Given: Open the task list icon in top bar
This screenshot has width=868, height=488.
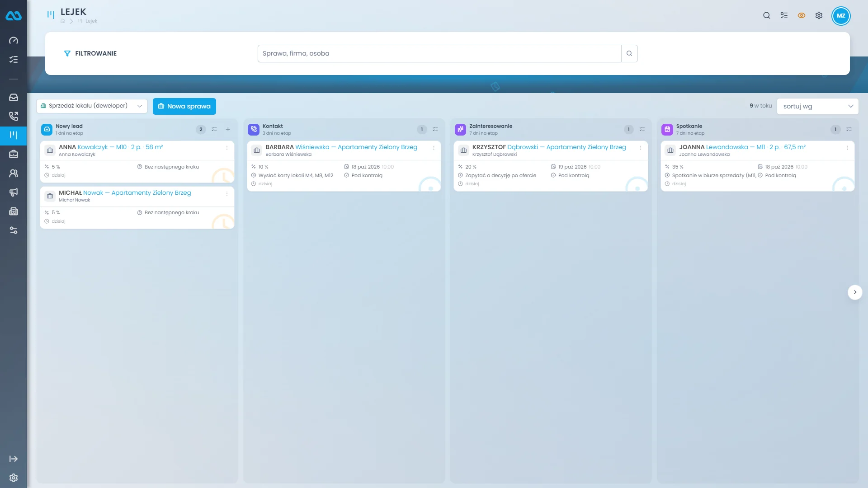Looking at the screenshot, I should [x=784, y=15].
